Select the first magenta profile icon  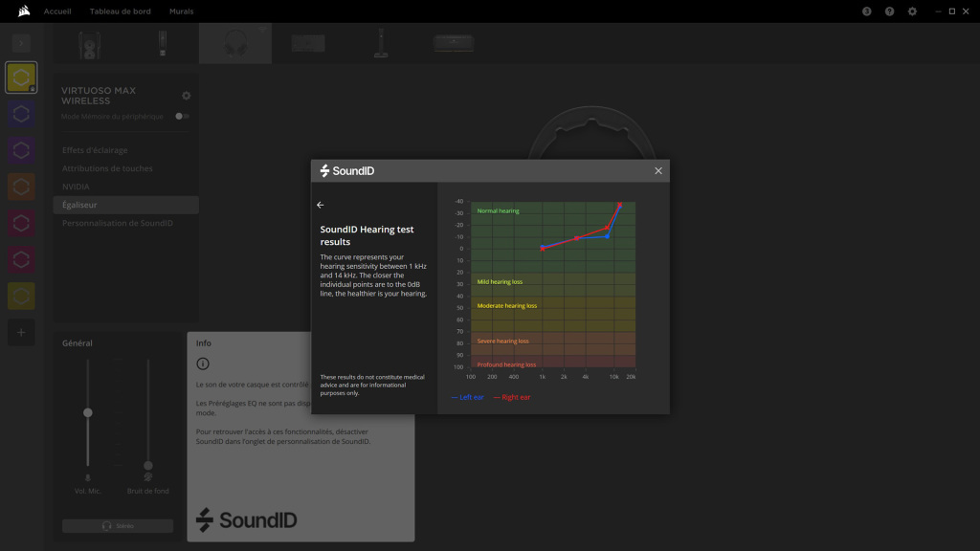tap(21, 223)
